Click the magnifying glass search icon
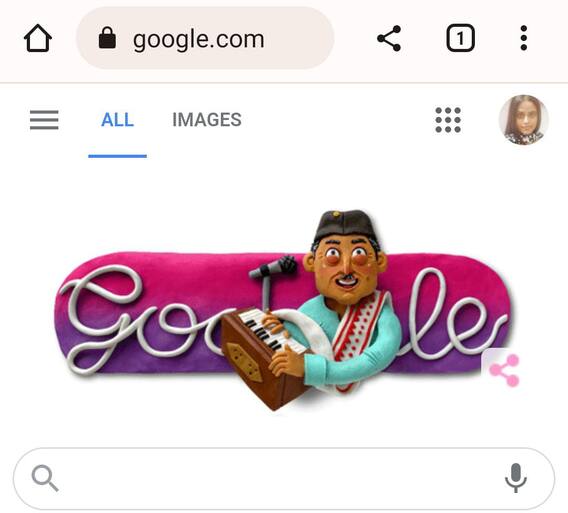The width and height of the screenshot is (568, 513). [45, 478]
